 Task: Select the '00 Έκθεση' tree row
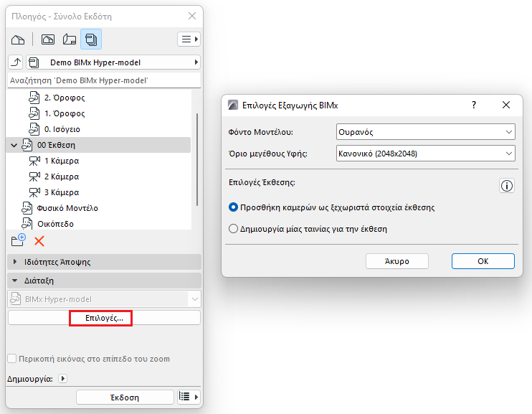coord(98,145)
